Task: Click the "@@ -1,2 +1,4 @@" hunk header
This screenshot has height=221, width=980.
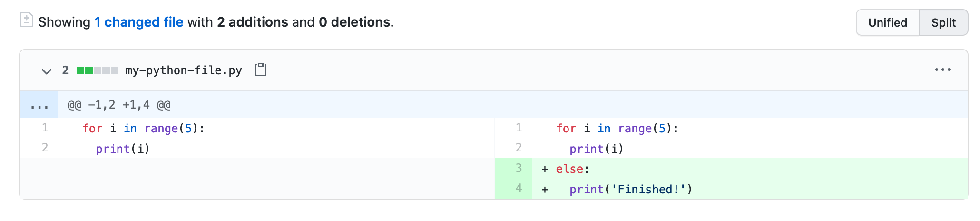Action: coord(119,105)
